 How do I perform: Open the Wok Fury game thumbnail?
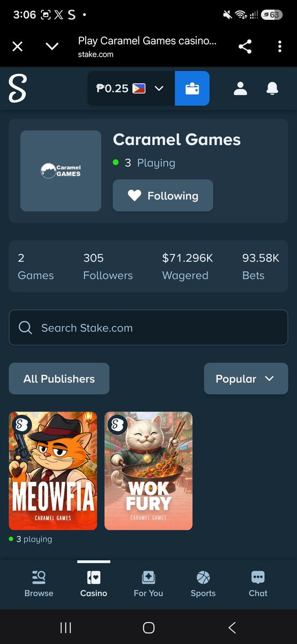pos(148,471)
